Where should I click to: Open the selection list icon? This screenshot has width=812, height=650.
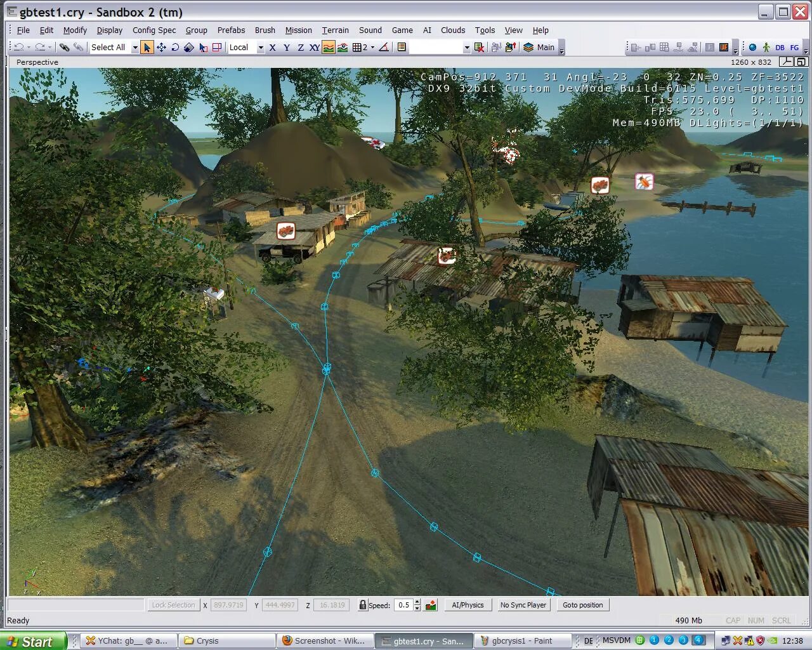pos(402,48)
